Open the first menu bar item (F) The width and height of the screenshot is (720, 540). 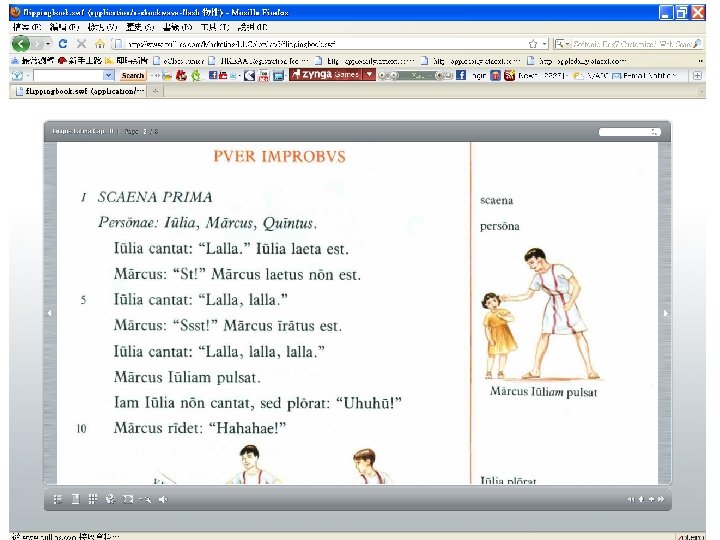tap(27, 27)
